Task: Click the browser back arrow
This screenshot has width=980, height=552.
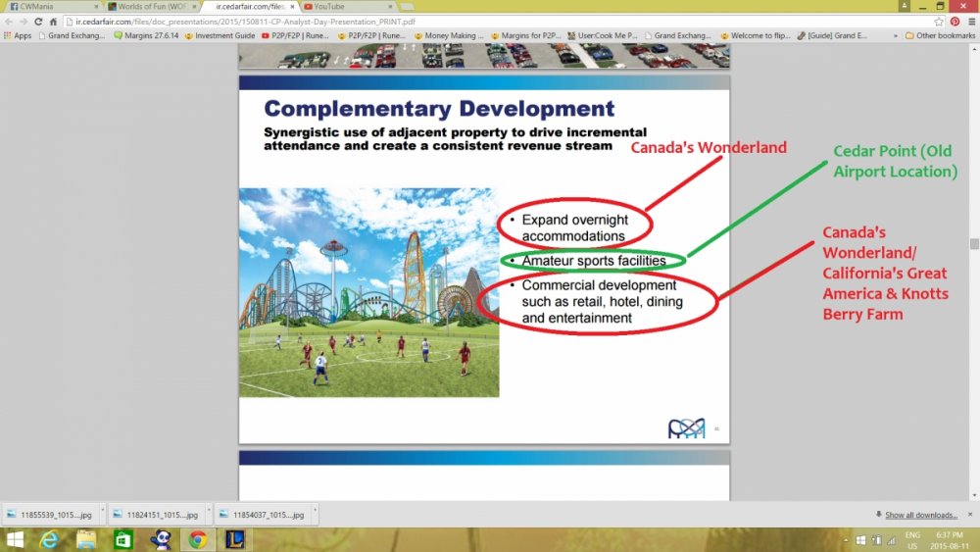Action: [x=9, y=21]
